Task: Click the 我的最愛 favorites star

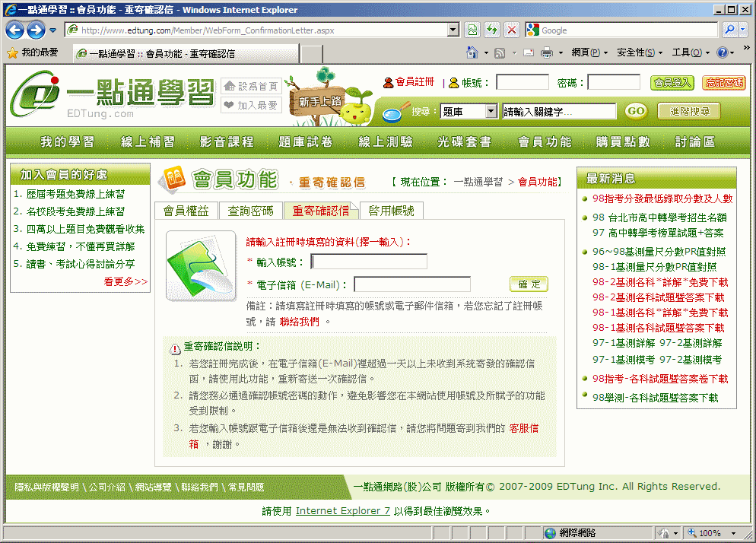Action: coord(12,52)
